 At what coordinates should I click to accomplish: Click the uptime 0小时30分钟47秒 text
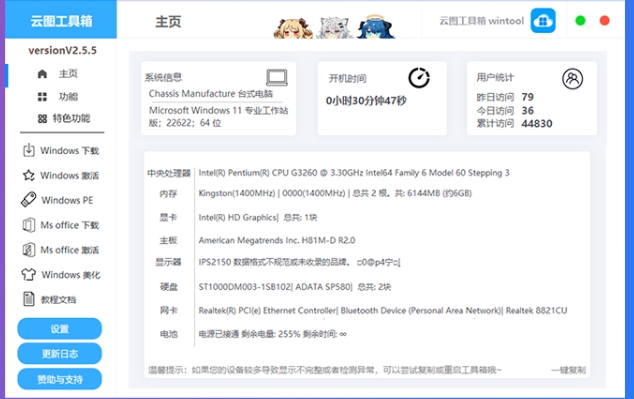366,101
